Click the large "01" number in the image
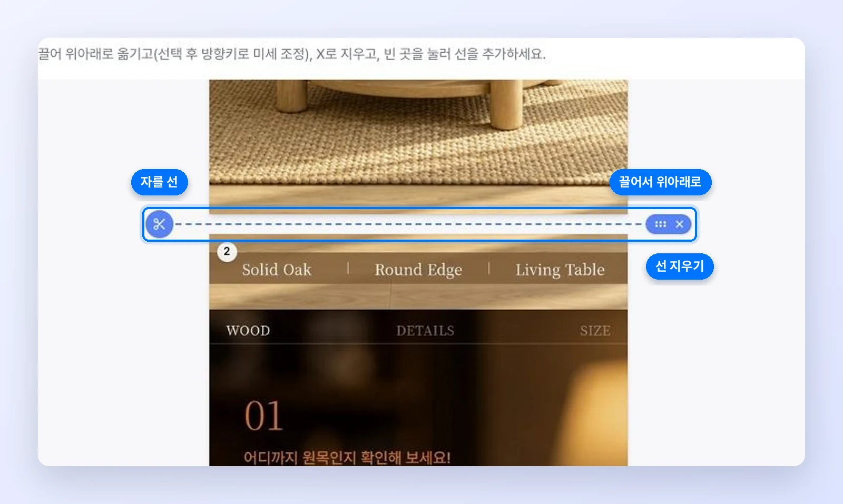Screen dimensions: 843x504 (x=263, y=416)
